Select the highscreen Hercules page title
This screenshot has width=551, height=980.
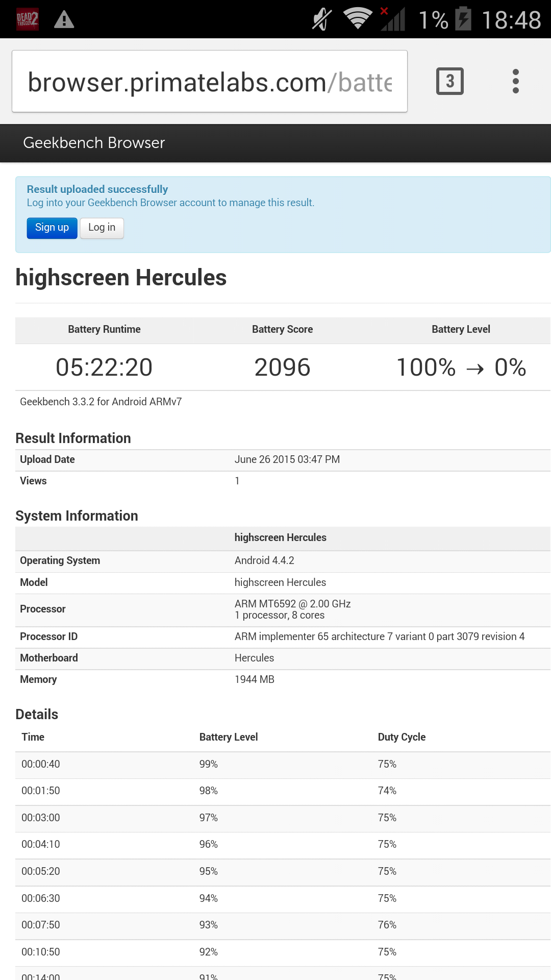click(x=121, y=278)
